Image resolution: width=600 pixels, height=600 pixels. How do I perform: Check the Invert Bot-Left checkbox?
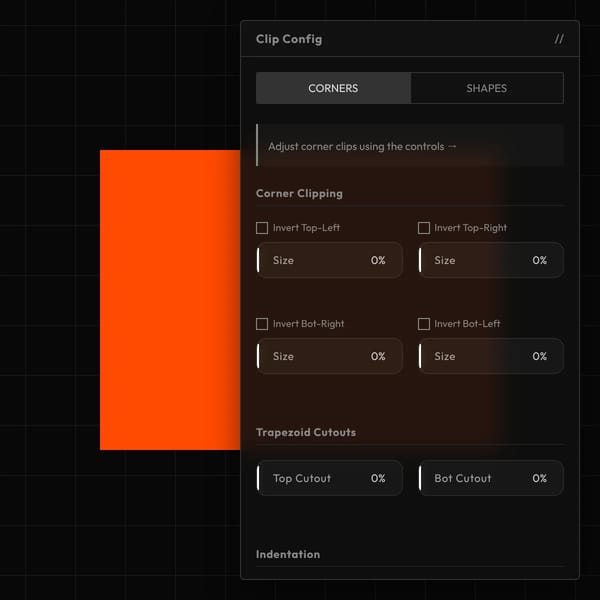coord(424,324)
